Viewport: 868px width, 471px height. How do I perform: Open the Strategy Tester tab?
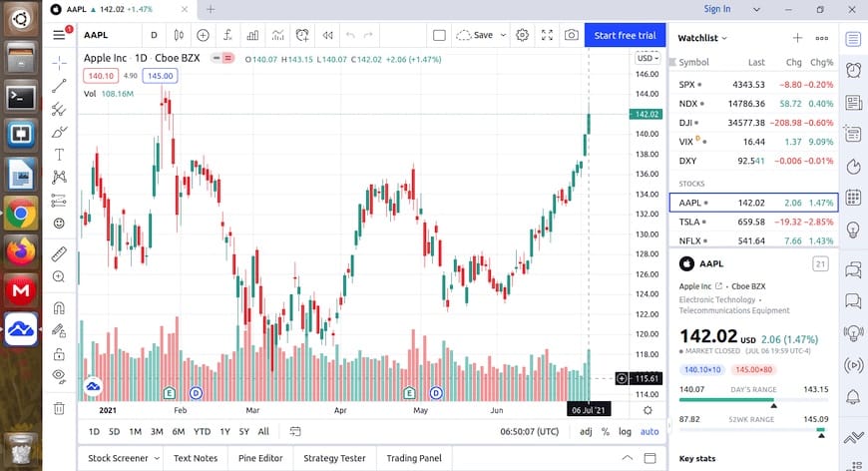(334, 458)
